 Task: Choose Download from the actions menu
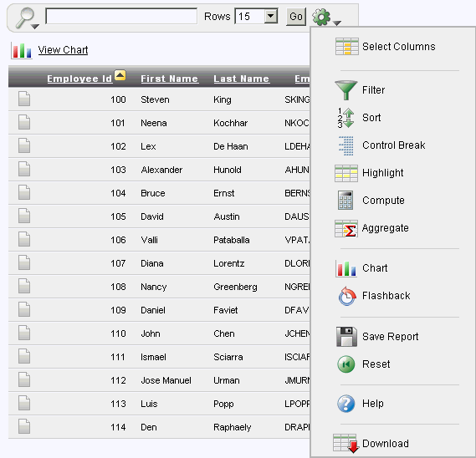pyautogui.click(x=386, y=444)
